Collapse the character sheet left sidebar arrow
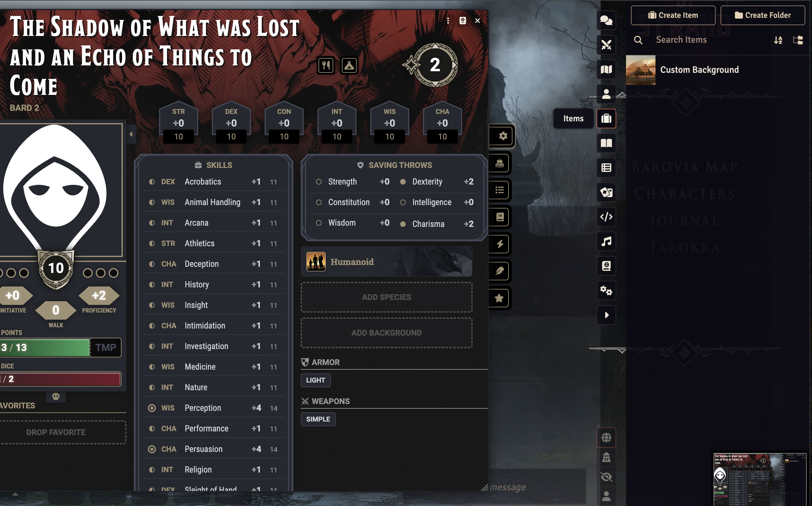The width and height of the screenshot is (812, 506). coord(131,134)
